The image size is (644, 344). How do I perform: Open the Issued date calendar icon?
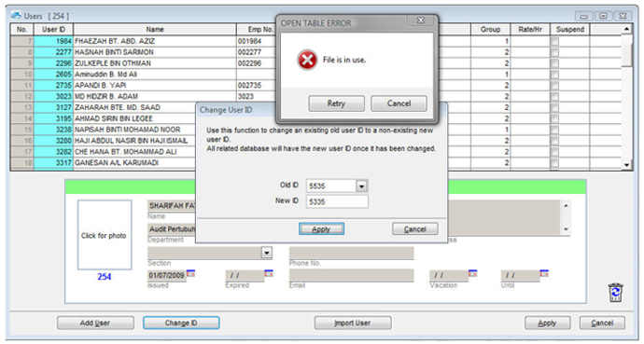tap(190, 273)
